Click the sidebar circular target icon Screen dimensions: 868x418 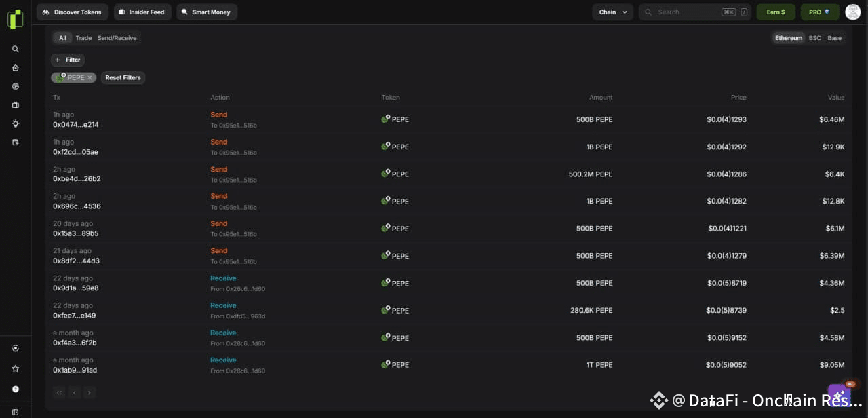point(16,348)
